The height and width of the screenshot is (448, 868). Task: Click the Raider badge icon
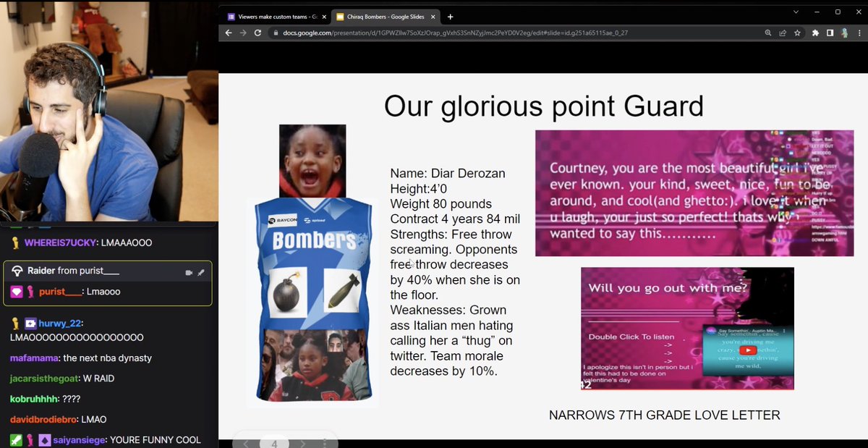pos(17,271)
